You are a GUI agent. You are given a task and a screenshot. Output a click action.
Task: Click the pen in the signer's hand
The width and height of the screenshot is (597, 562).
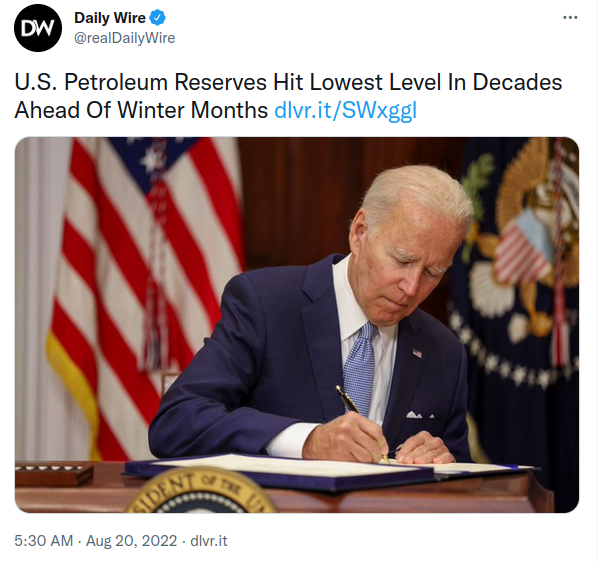click(362, 423)
